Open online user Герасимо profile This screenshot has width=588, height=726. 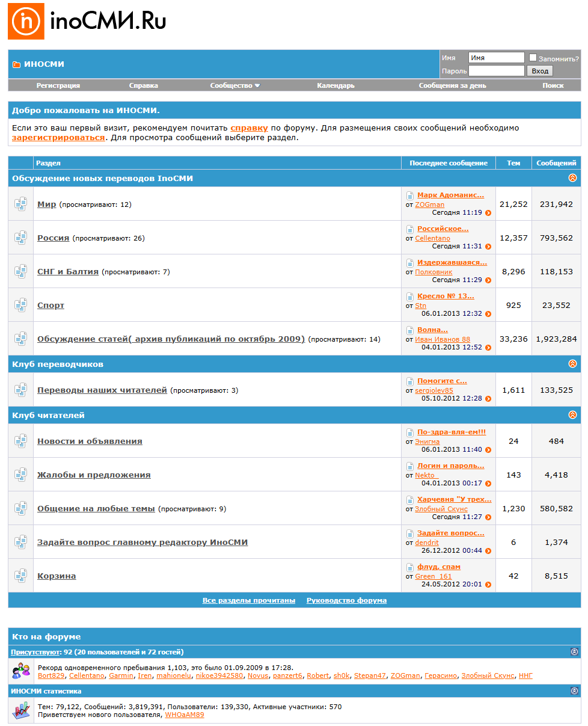coord(441,675)
